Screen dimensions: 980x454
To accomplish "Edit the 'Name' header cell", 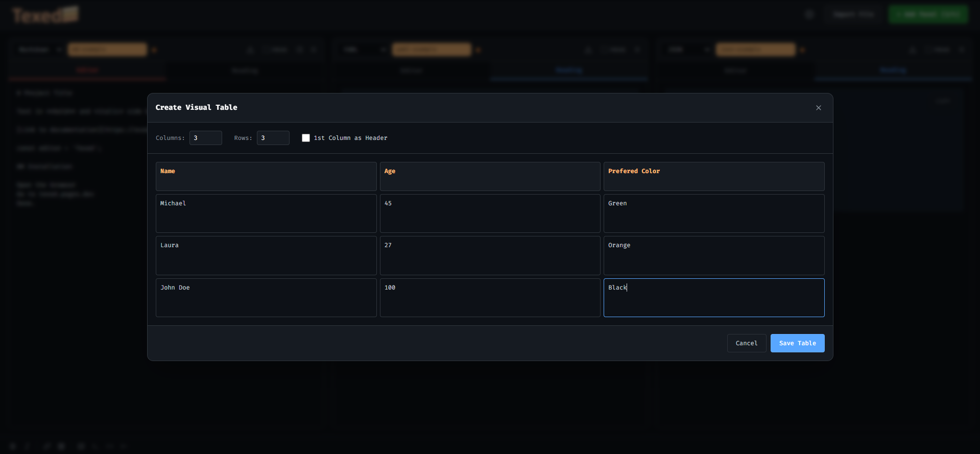I will coord(266,176).
